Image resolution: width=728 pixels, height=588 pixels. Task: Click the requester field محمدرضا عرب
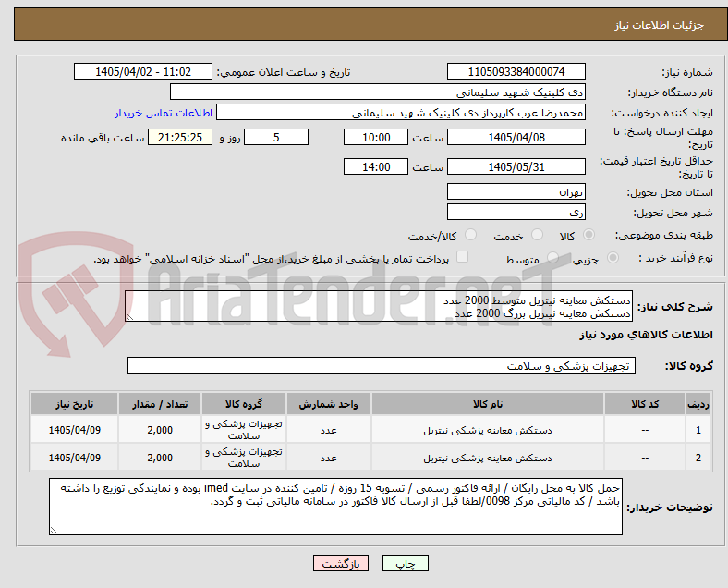pyautogui.click(x=401, y=113)
